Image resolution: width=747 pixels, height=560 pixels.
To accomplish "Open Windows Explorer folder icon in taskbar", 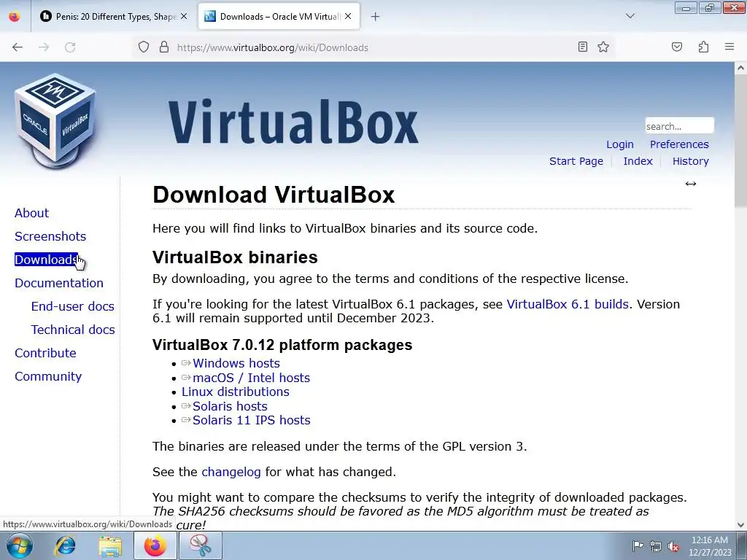I will [x=110, y=545].
